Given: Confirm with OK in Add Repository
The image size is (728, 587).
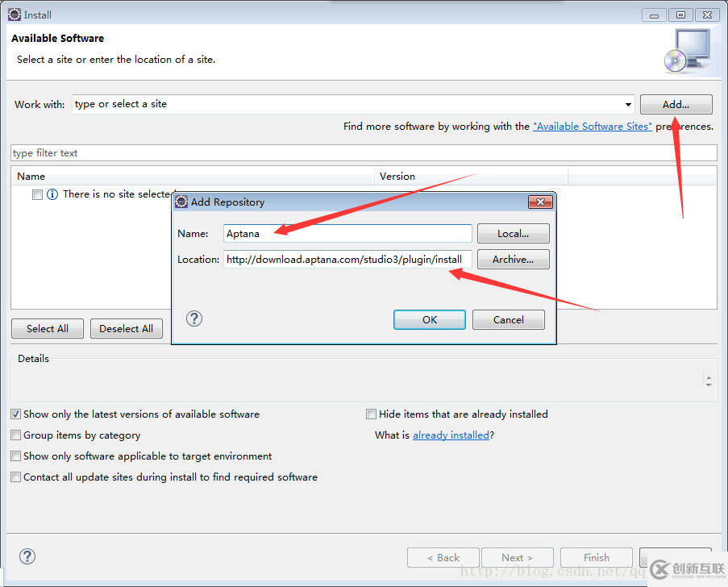Looking at the screenshot, I should [x=430, y=319].
